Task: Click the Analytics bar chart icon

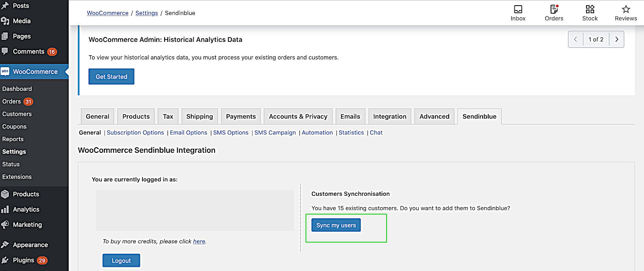Action: coord(5,209)
